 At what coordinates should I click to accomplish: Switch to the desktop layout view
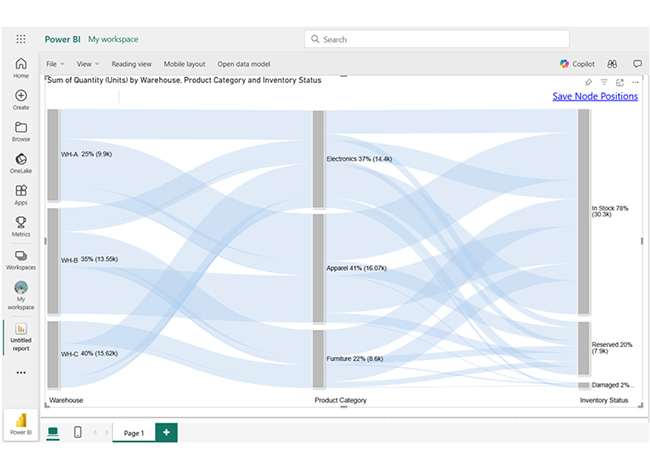53,432
